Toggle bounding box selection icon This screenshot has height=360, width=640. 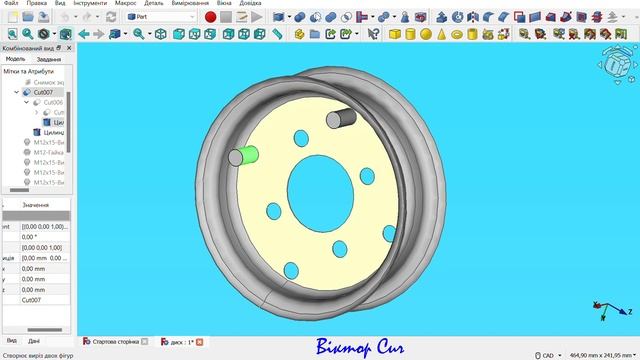pos(66,34)
